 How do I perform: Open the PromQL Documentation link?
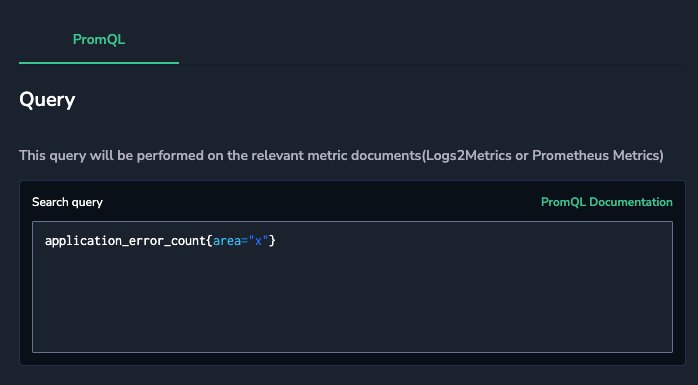coord(607,202)
